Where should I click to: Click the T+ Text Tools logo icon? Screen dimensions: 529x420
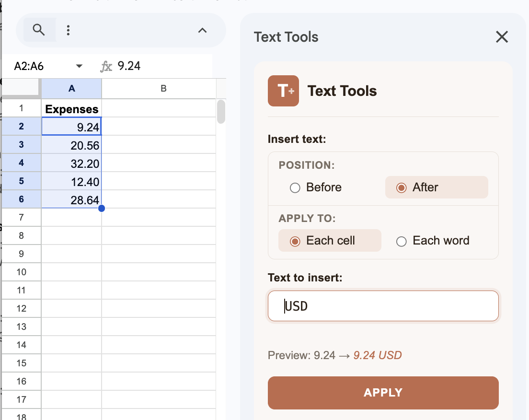tap(283, 91)
